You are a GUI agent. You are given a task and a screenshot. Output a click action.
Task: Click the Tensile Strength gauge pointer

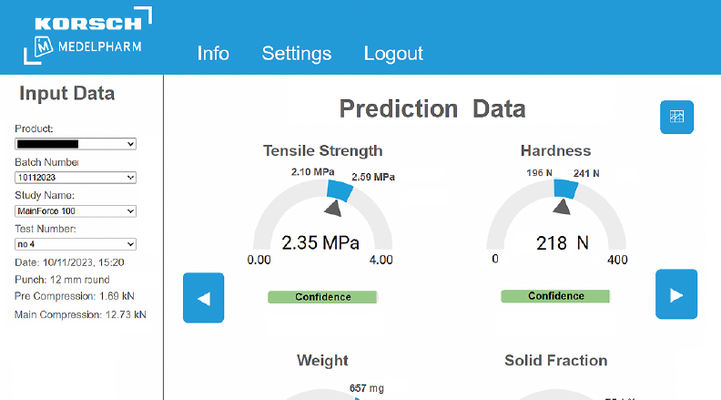point(333,207)
